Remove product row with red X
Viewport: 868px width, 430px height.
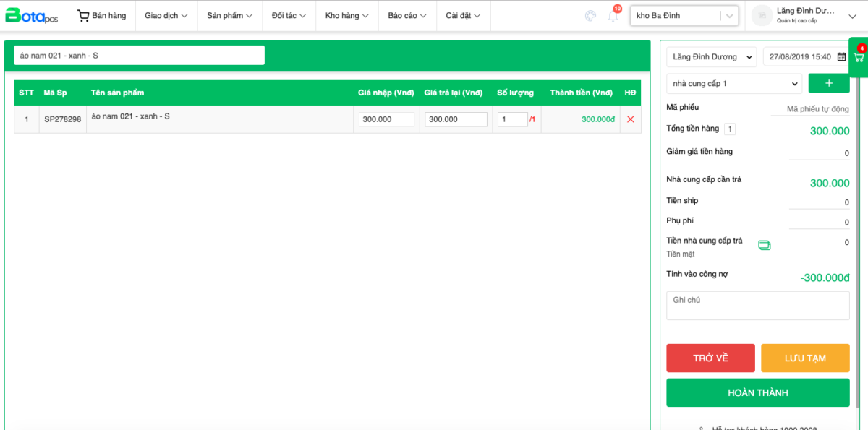pos(630,119)
